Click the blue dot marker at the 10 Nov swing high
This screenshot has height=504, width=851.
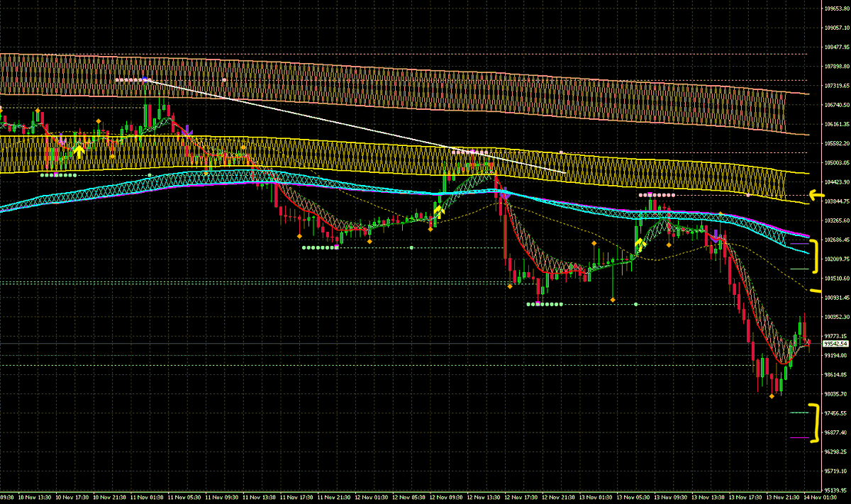coord(145,79)
